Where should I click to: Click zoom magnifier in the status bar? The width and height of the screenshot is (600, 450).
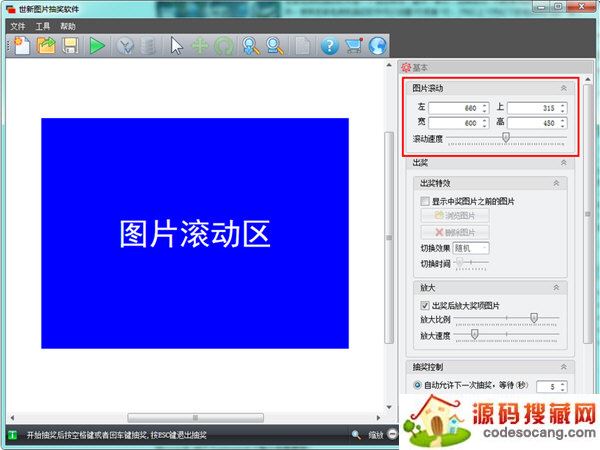click(356, 434)
